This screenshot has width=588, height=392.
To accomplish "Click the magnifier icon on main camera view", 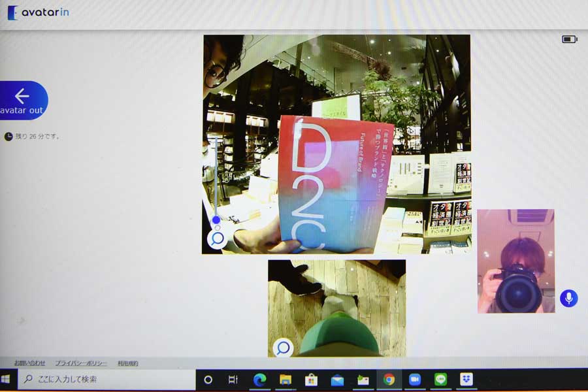I will click(217, 238).
